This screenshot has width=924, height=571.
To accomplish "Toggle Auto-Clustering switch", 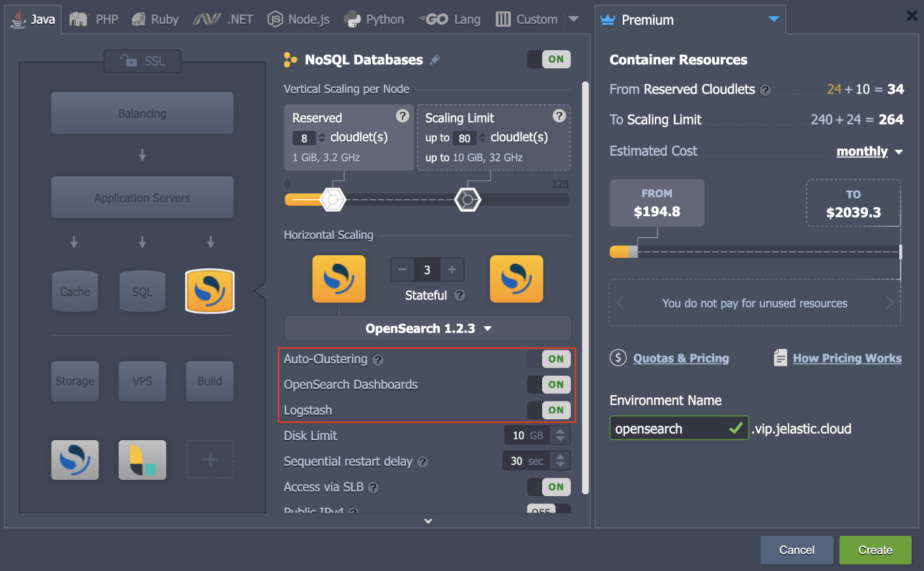I will point(549,359).
